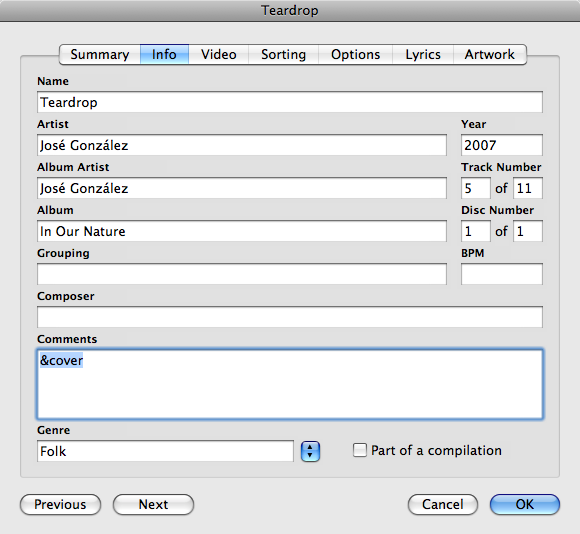Focus the Year field showing 2007

[x=502, y=145]
